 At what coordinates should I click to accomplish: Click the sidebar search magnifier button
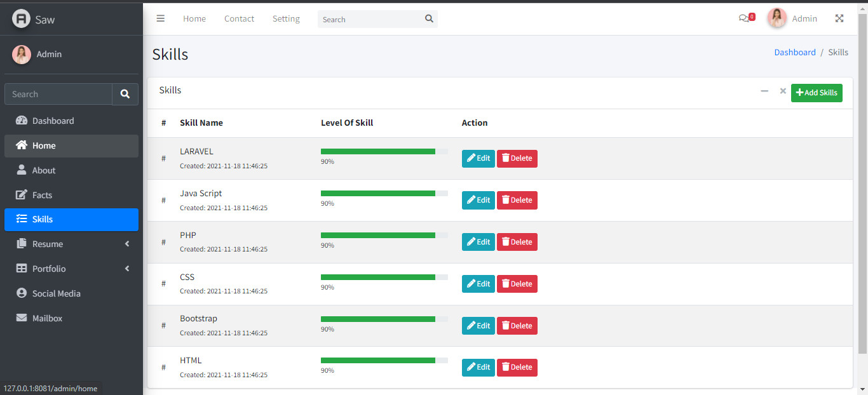pos(125,94)
